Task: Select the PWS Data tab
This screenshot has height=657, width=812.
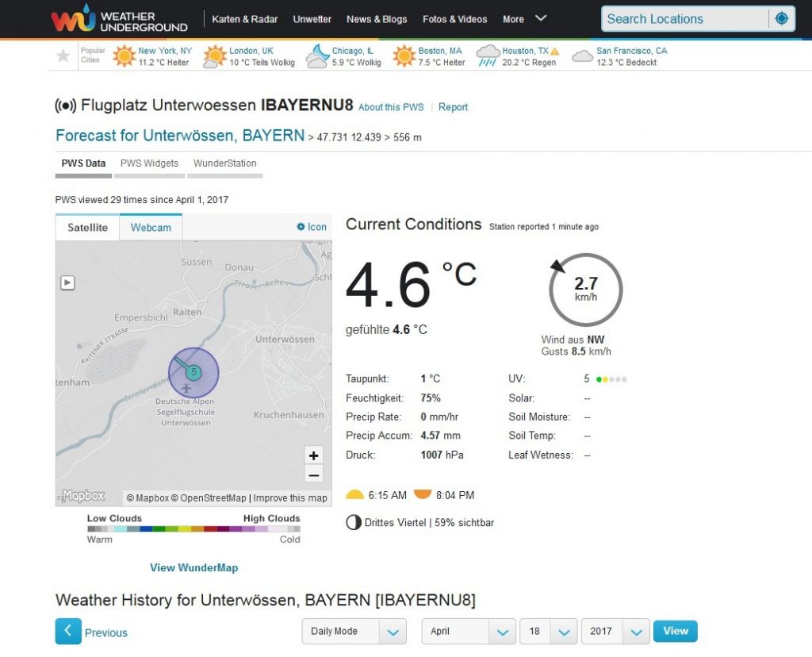Action: click(83, 163)
